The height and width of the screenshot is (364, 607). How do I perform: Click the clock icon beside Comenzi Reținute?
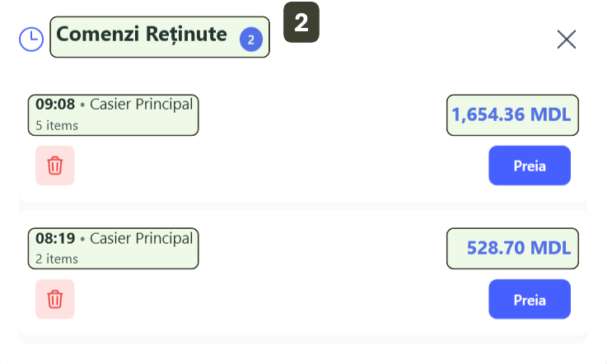tap(31, 39)
